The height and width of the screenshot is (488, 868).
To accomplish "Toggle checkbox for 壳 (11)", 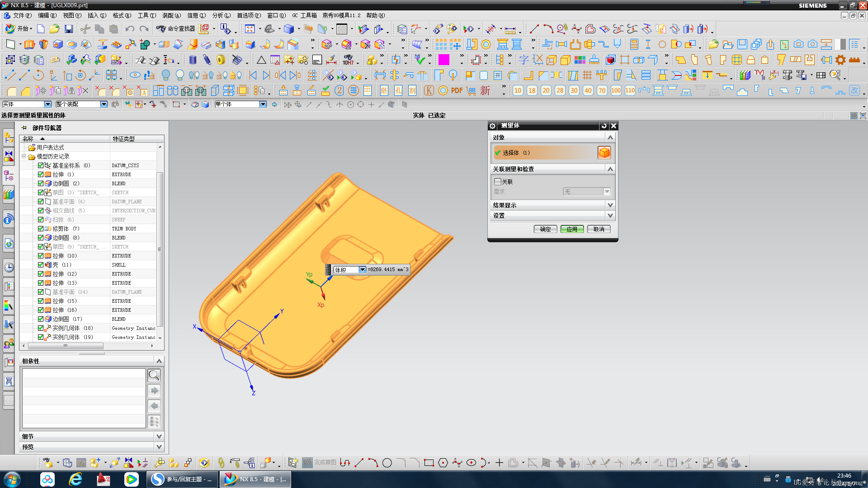I will (41, 265).
